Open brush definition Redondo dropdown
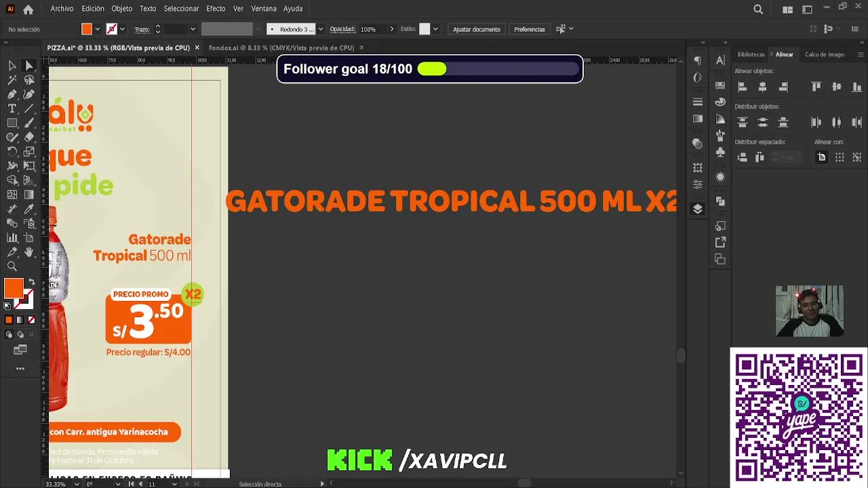 tap(320, 29)
